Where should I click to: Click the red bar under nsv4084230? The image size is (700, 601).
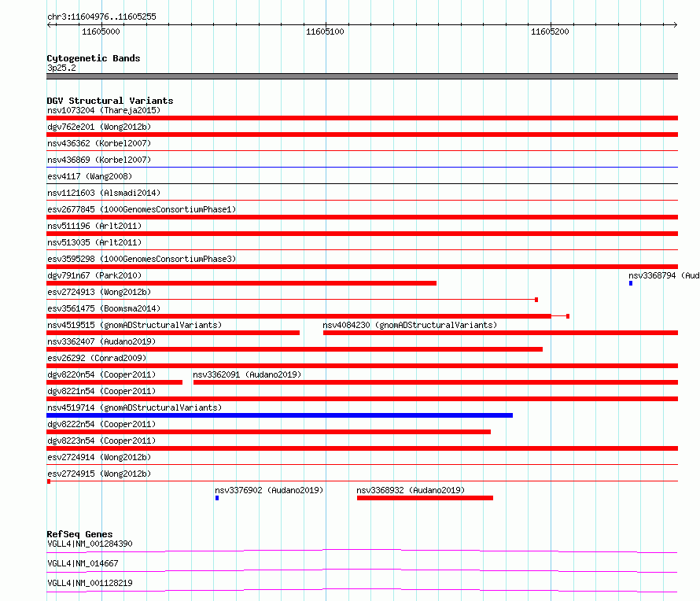click(x=500, y=333)
